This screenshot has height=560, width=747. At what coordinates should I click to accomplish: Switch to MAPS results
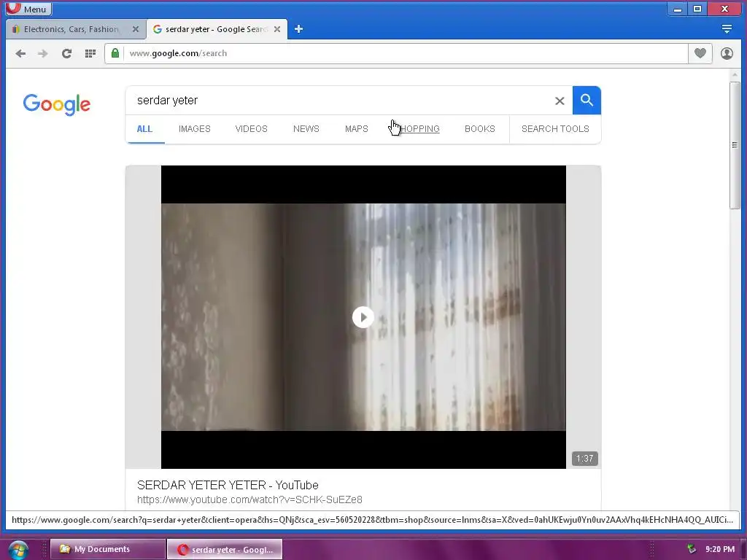pos(356,129)
